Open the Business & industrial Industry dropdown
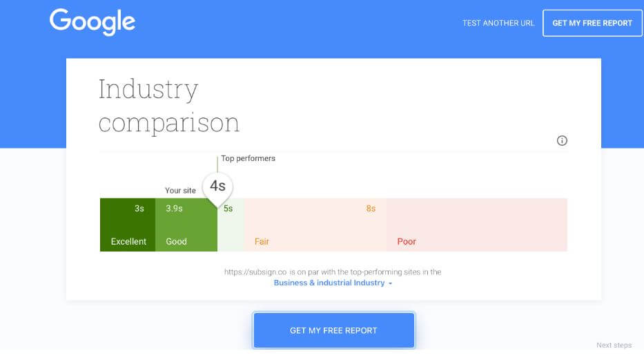Viewport: 644px width, 360px height. [x=333, y=283]
